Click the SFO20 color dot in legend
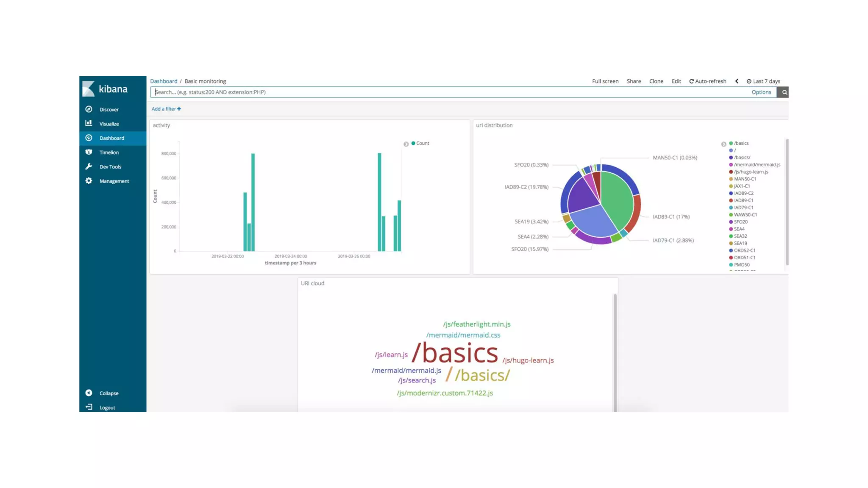This screenshot has width=868, height=488. click(731, 222)
